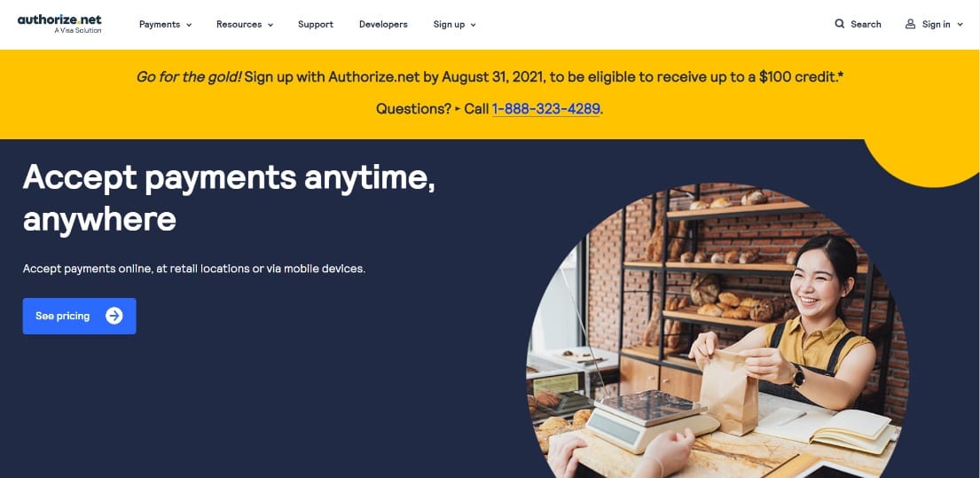Click the Search text in header

pos(866,24)
